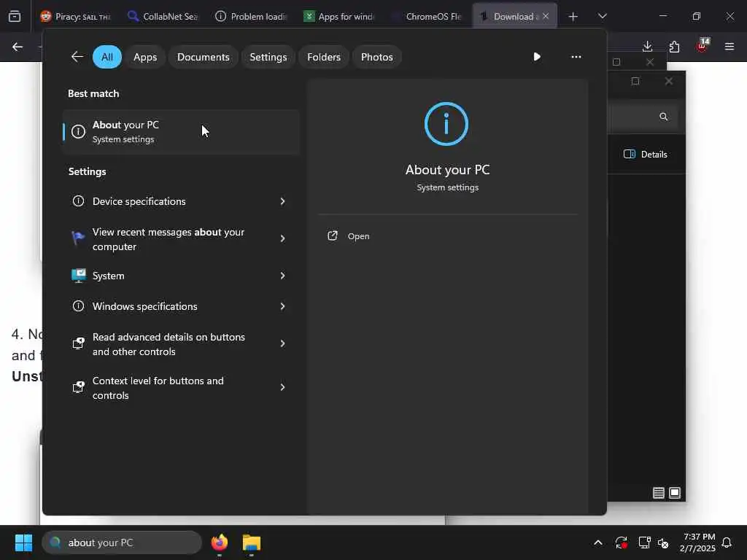Viewport: 747px width, 560px height.
Task: Switch to the CollabNet Search browser tab
Action: tap(163, 17)
